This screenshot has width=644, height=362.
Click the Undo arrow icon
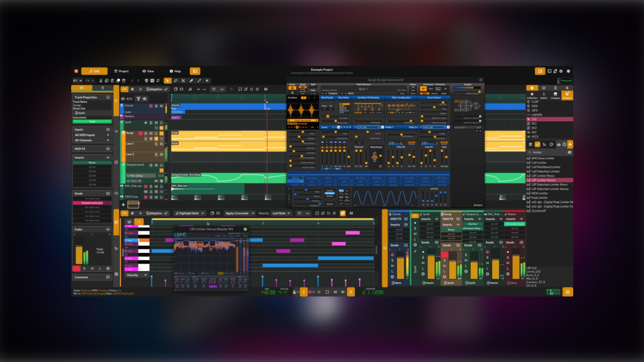[75, 81]
